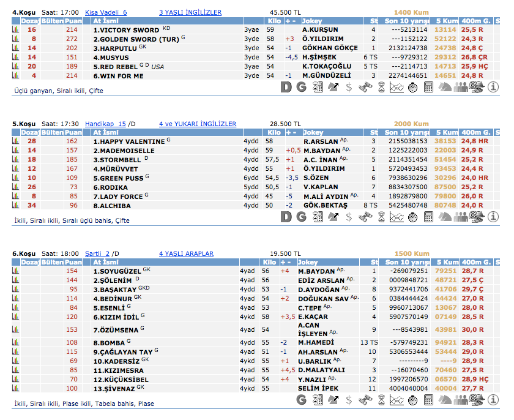Open the 'Kisa Vadeli 6' link
Screen dimensions: 514x420
106,12
